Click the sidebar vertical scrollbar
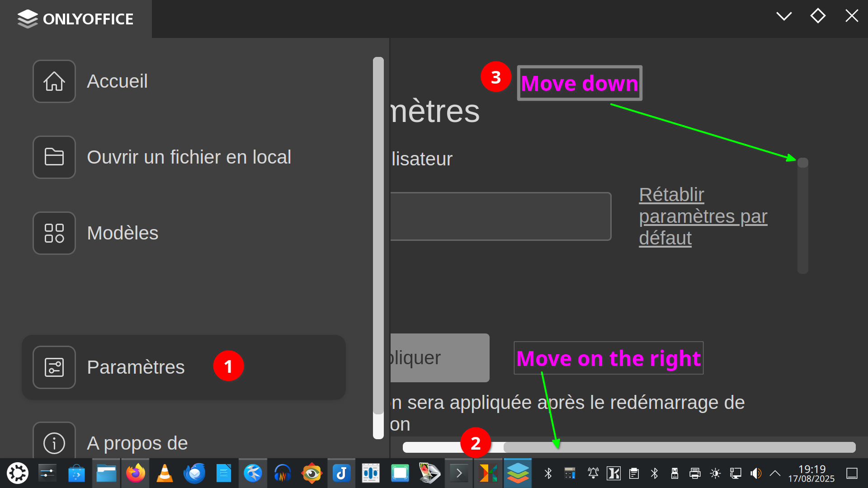The image size is (868, 488). pos(378,235)
